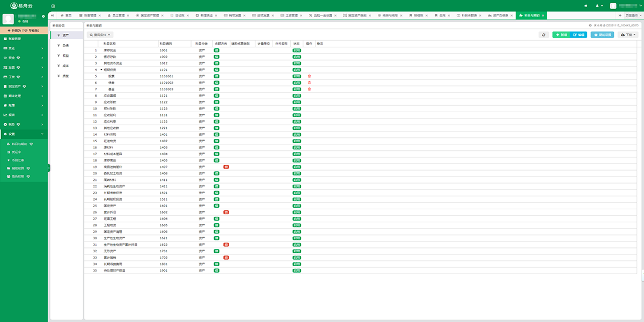The width and height of the screenshot is (644, 322).
Task: Click the grid icon beside the 易舟云 logo
Action: [53, 5]
